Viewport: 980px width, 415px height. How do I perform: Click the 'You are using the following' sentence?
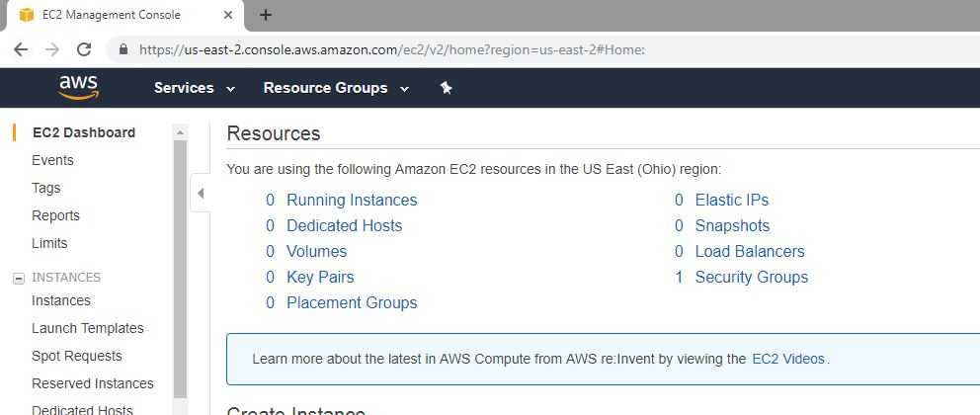(474, 169)
